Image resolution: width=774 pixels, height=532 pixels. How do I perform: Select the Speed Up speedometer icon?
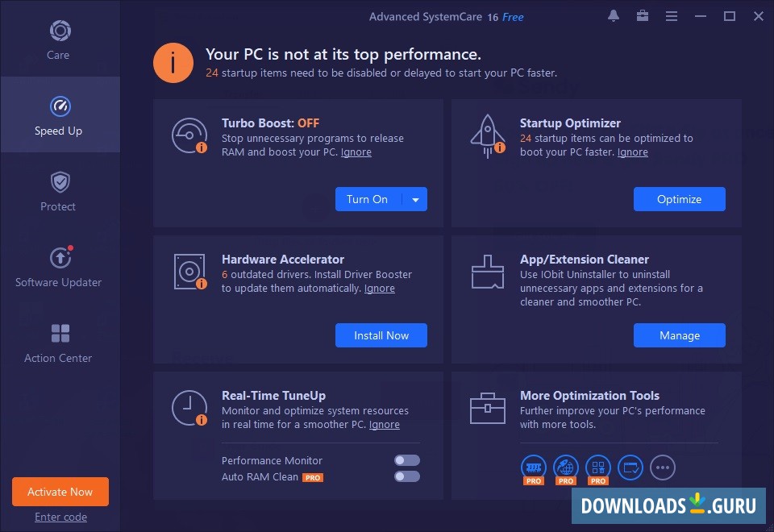point(60,106)
